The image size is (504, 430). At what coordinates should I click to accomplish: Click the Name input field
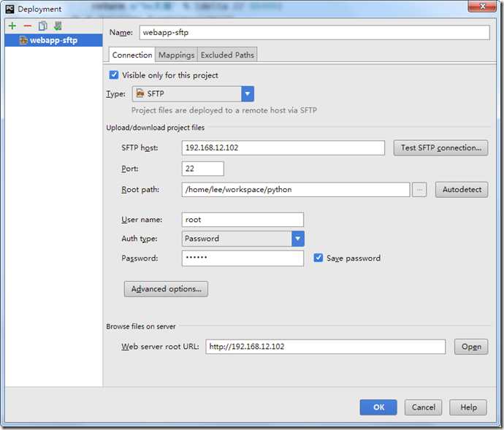tap(314, 33)
